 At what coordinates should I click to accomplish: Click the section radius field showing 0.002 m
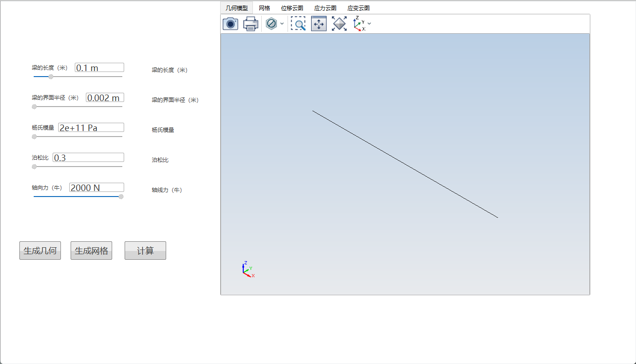coord(105,98)
